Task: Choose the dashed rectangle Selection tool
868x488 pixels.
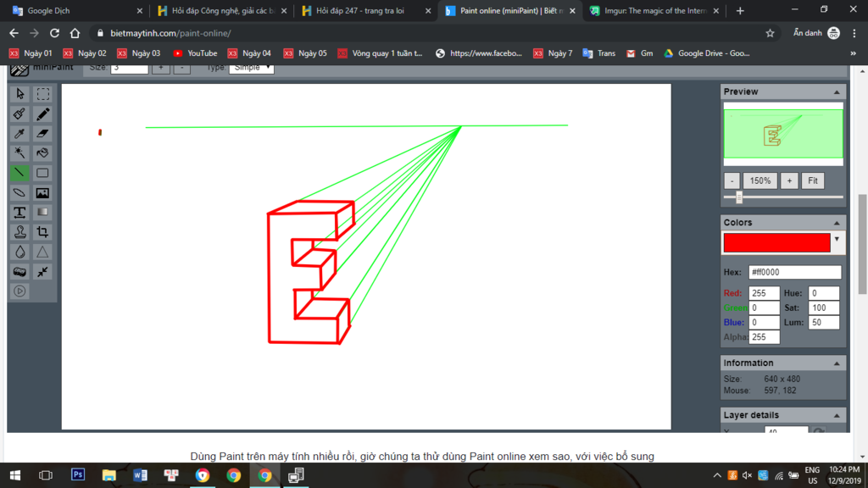Action: 42,94
